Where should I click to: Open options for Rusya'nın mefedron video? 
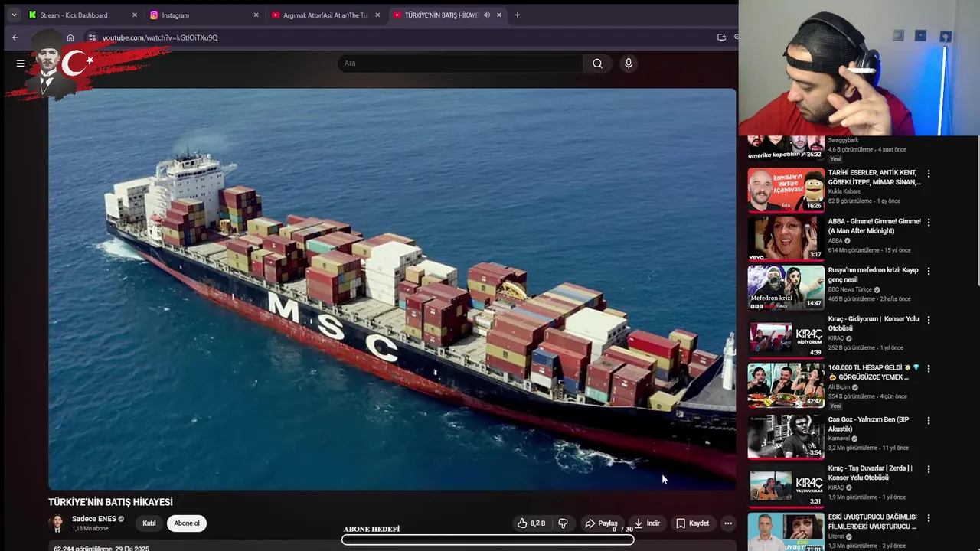[x=929, y=271]
